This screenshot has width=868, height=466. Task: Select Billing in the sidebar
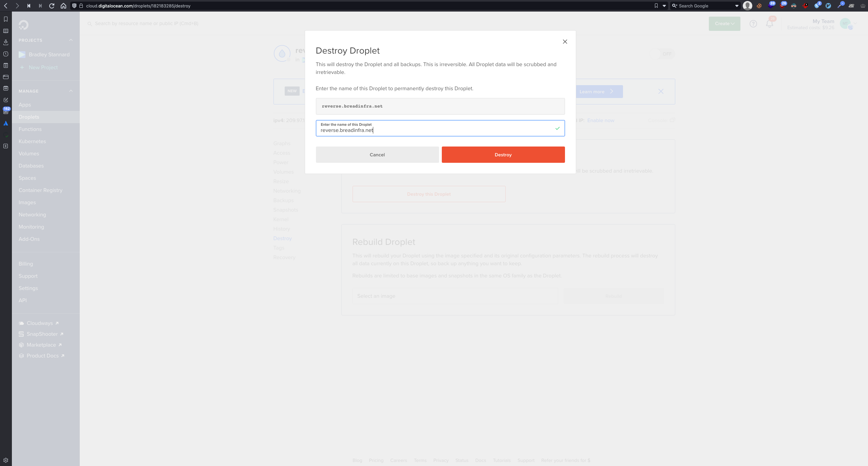26,264
